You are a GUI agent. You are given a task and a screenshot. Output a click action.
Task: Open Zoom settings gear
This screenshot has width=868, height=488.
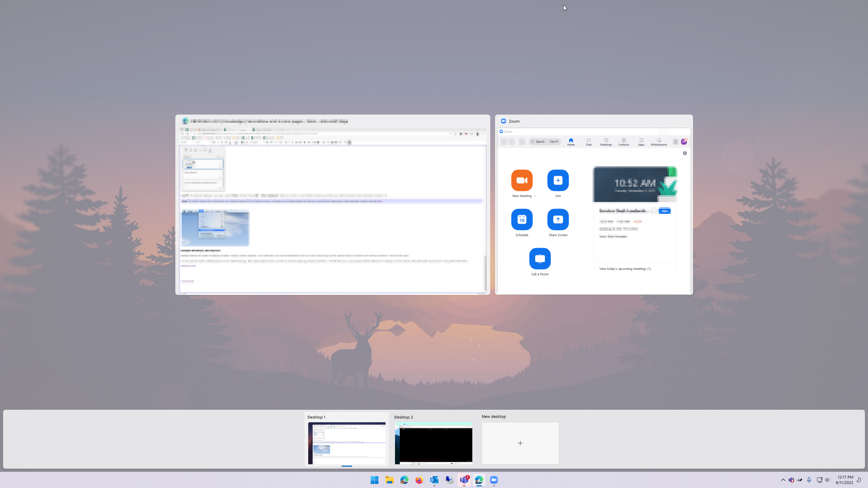(x=685, y=153)
